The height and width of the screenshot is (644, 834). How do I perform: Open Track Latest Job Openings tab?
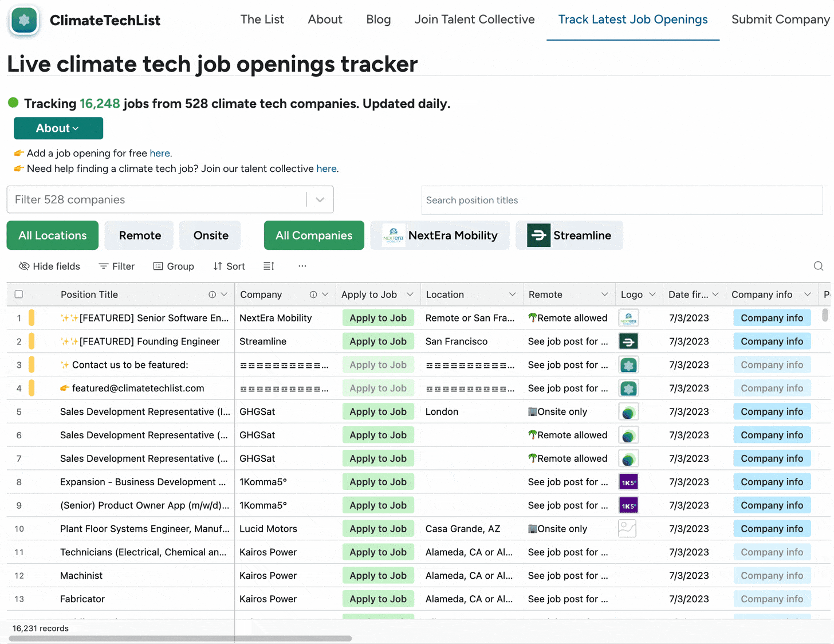coord(633,19)
